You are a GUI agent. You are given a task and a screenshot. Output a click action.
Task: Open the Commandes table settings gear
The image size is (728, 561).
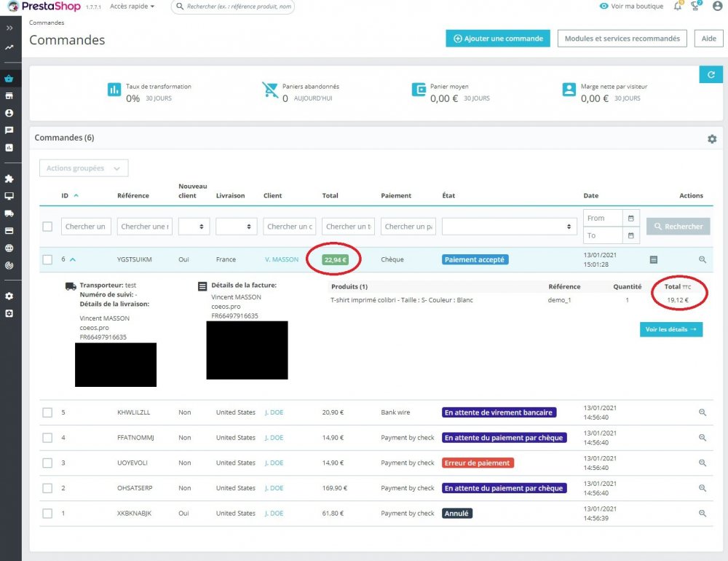(x=712, y=139)
